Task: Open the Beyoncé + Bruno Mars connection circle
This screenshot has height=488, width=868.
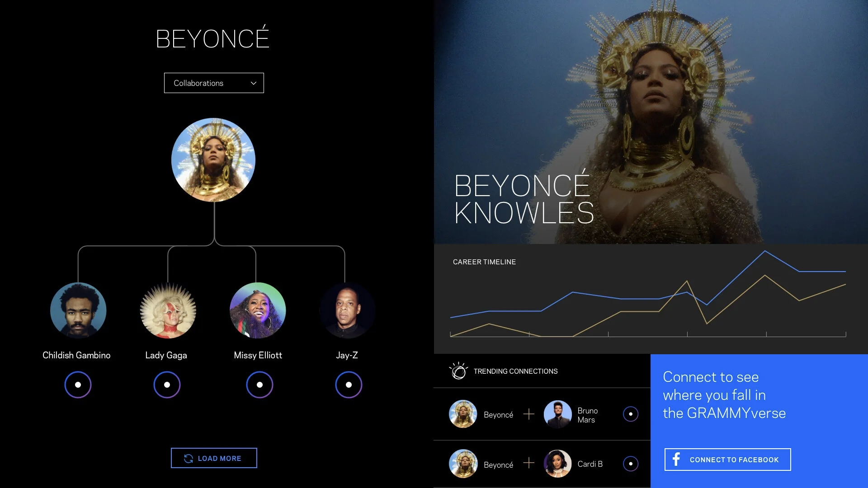Action: (631, 414)
